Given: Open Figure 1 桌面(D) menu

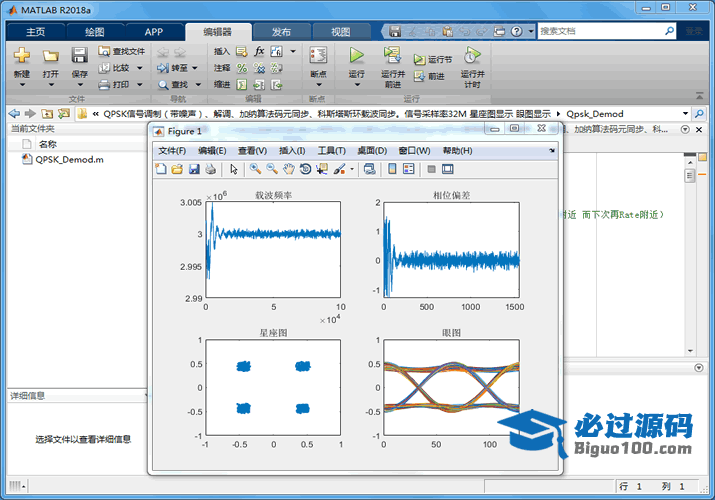Looking at the screenshot, I should click(372, 150).
